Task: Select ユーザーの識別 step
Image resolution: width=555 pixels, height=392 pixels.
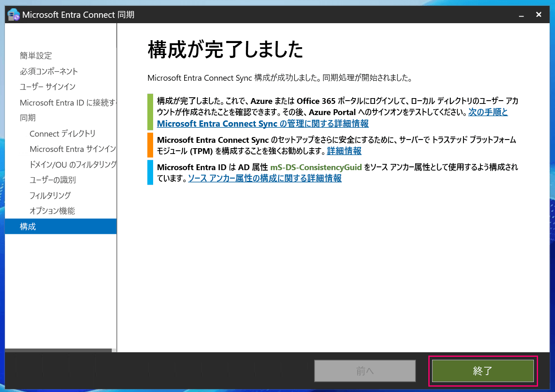Action: (53, 180)
